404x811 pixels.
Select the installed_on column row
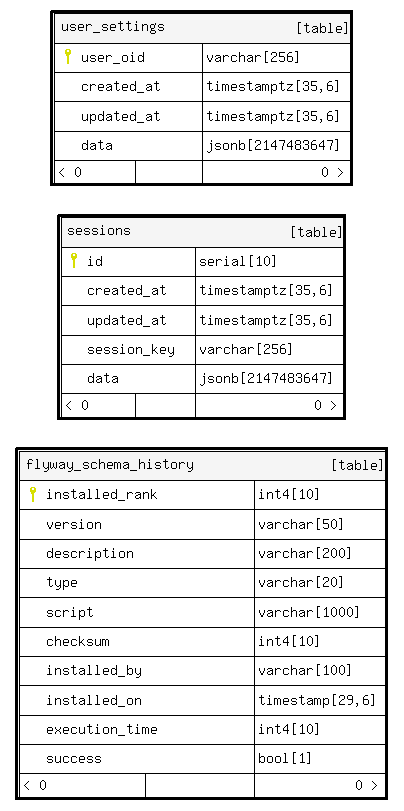(x=202, y=700)
